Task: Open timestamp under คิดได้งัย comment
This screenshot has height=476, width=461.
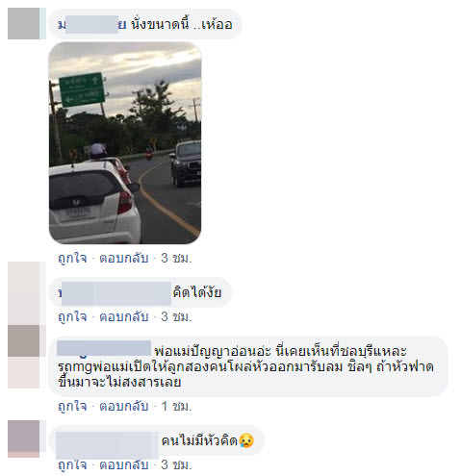Action: (176, 316)
